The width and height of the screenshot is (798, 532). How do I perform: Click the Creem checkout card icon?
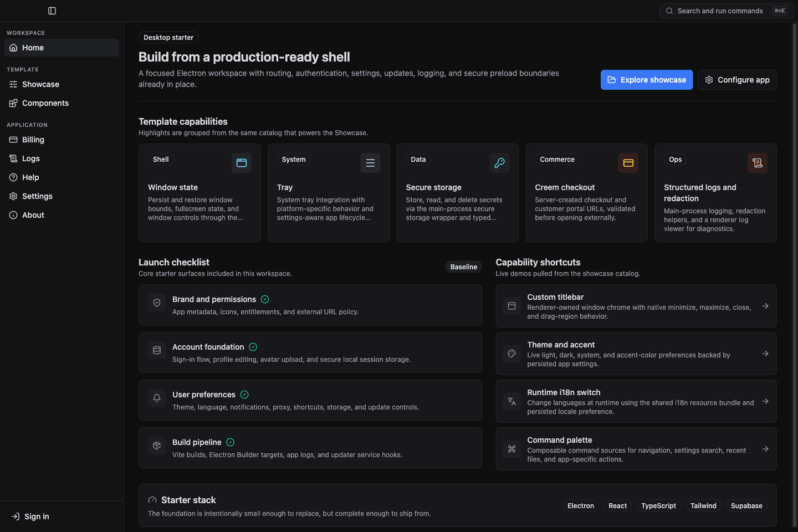click(x=628, y=163)
